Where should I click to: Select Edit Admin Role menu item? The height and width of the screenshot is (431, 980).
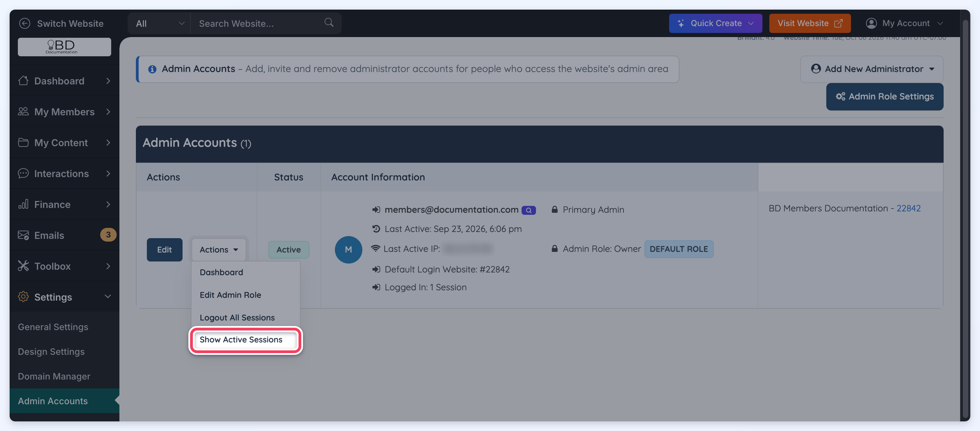click(245, 295)
